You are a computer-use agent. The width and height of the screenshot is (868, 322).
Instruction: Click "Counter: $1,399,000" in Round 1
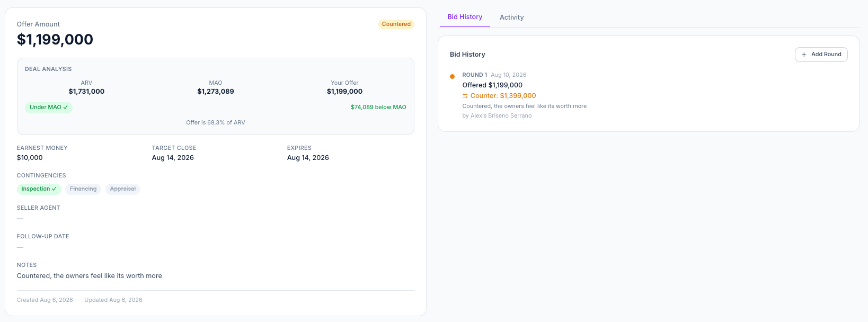(x=503, y=96)
